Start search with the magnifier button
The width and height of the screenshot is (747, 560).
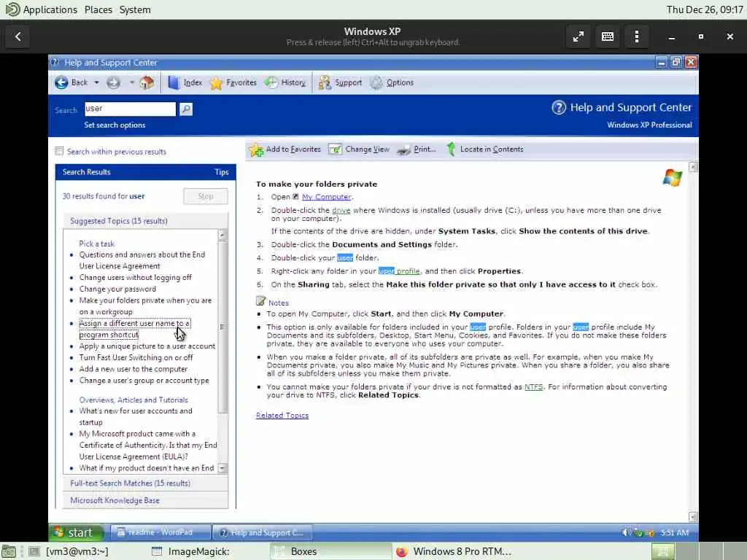coord(186,109)
